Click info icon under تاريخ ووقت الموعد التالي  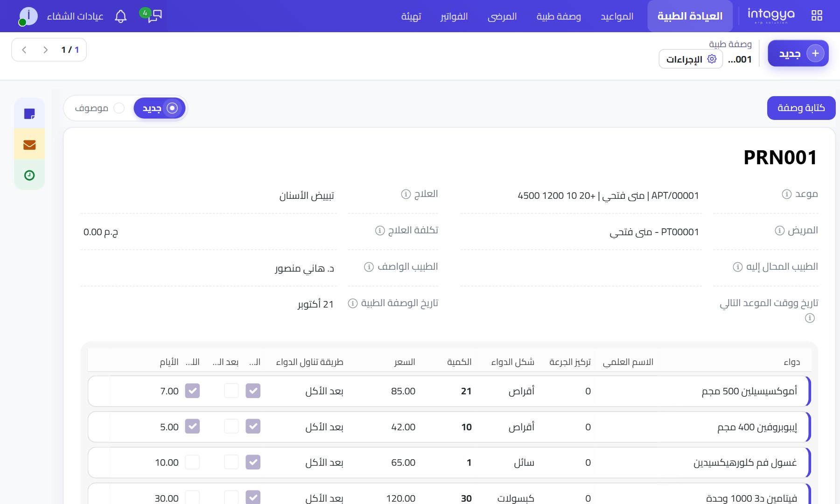810,318
